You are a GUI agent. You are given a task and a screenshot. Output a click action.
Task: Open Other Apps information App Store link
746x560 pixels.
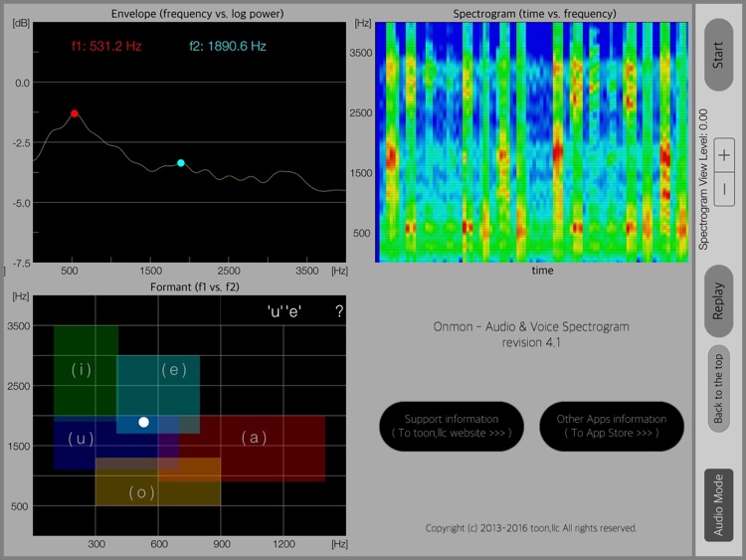pos(612,427)
